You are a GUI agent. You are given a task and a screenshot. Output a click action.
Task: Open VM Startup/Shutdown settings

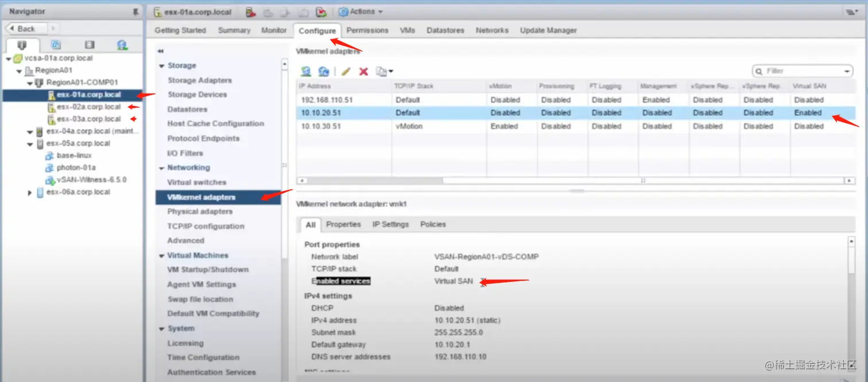pyautogui.click(x=208, y=270)
